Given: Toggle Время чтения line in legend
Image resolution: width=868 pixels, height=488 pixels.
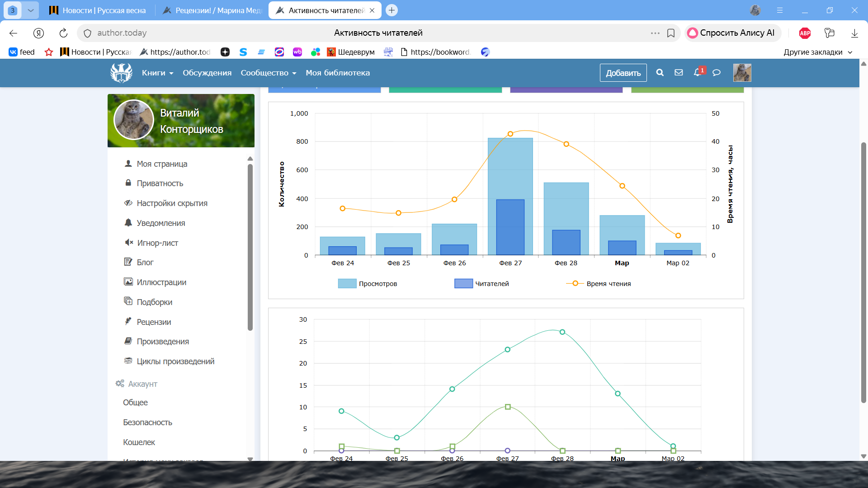Looking at the screenshot, I should (599, 284).
